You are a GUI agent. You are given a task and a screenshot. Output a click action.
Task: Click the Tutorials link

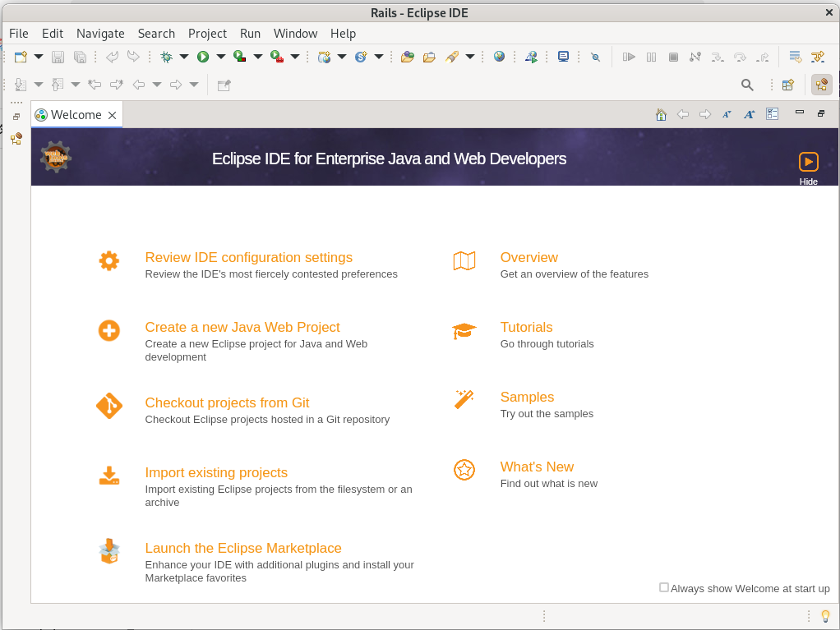click(526, 327)
